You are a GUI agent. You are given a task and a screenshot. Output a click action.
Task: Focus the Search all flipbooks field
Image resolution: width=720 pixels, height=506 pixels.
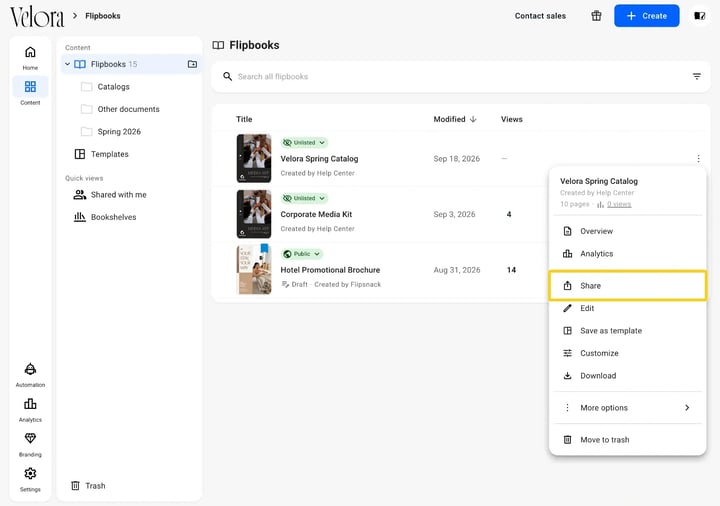(461, 76)
